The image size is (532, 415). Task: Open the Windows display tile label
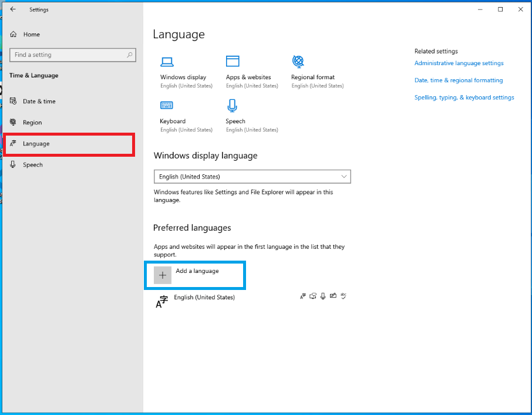[x=183, y=77]
